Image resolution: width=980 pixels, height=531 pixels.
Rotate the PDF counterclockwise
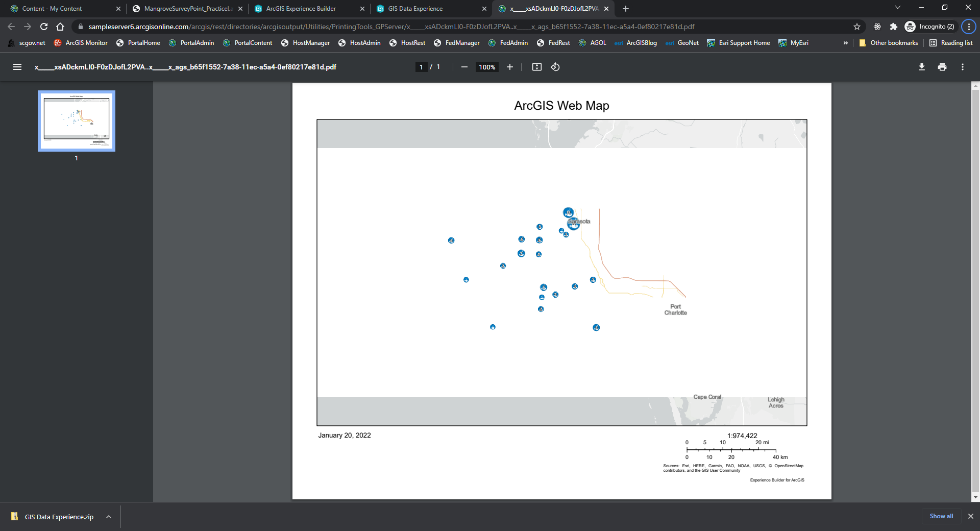coord(555,67)
